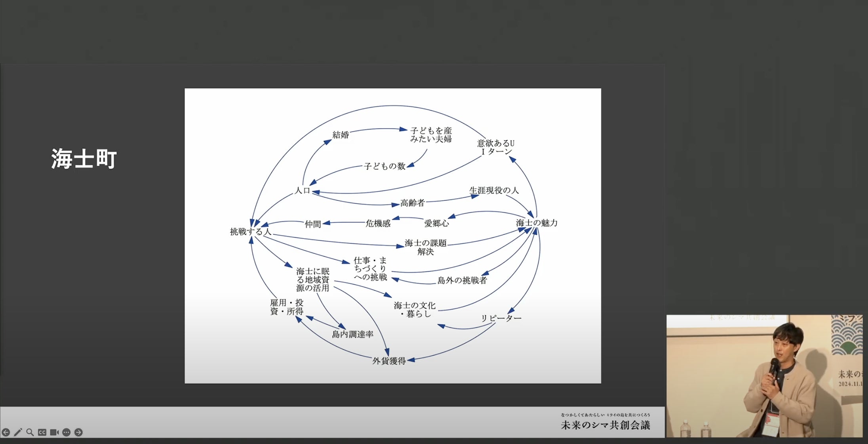Click the 人口 node in the diagram
868x444 pixels.
(x=303, y=190)
